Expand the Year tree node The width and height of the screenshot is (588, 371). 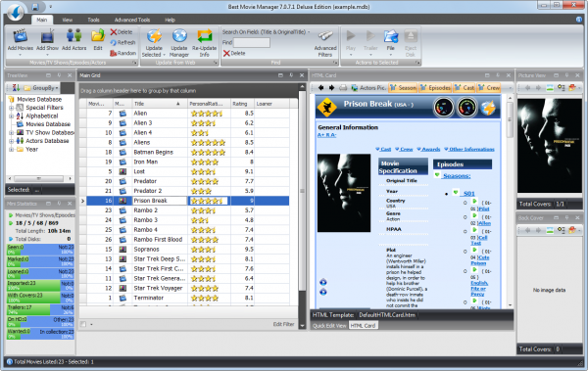point(11,149)
